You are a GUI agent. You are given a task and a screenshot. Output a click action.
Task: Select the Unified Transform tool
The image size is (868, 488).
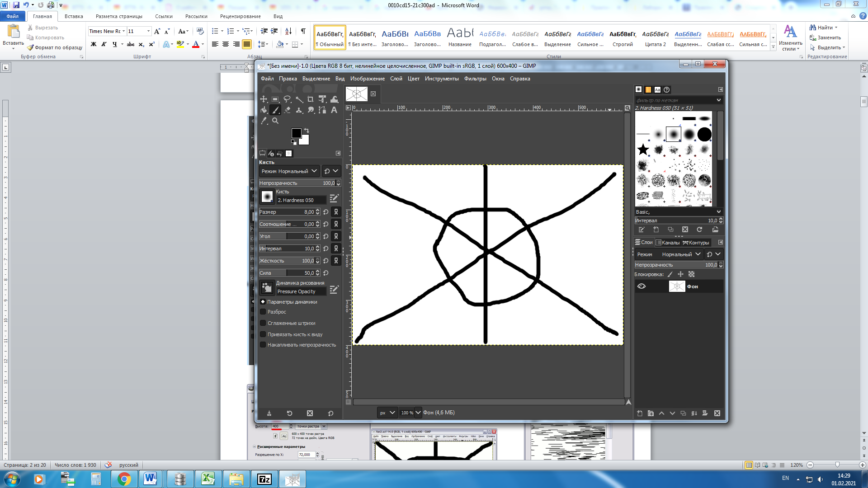pos(322,99)
